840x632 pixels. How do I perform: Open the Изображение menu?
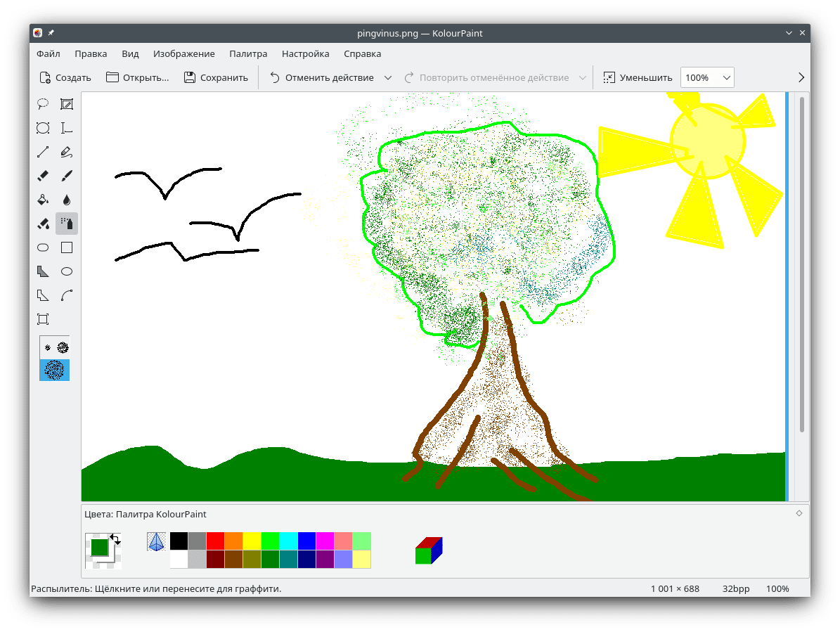tap(183, 53)
